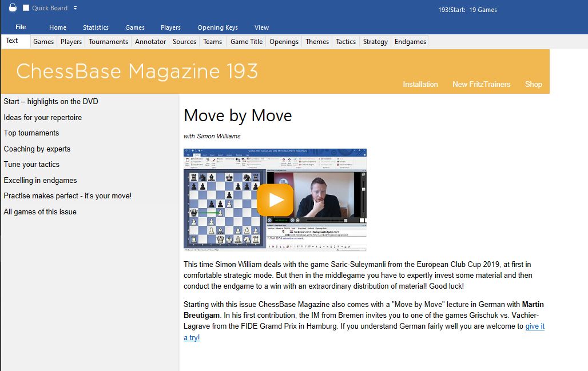Open 'Practise makes perfect - it's your move!'
Viewport: 588px width, 371px height.
point(67,196)
